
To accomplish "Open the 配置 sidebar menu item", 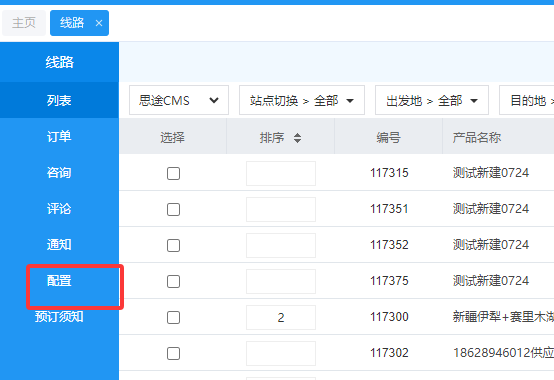I will point(59,281).
